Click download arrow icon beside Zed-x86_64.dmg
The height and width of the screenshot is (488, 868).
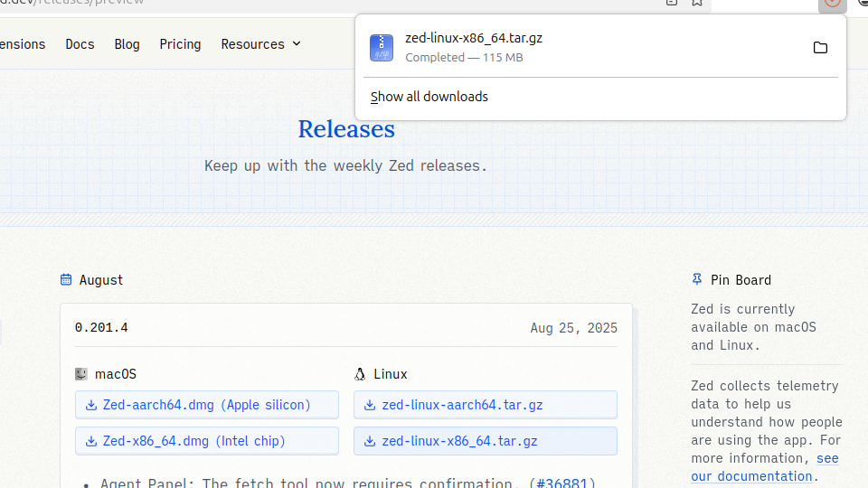click(x=91, y=441)
